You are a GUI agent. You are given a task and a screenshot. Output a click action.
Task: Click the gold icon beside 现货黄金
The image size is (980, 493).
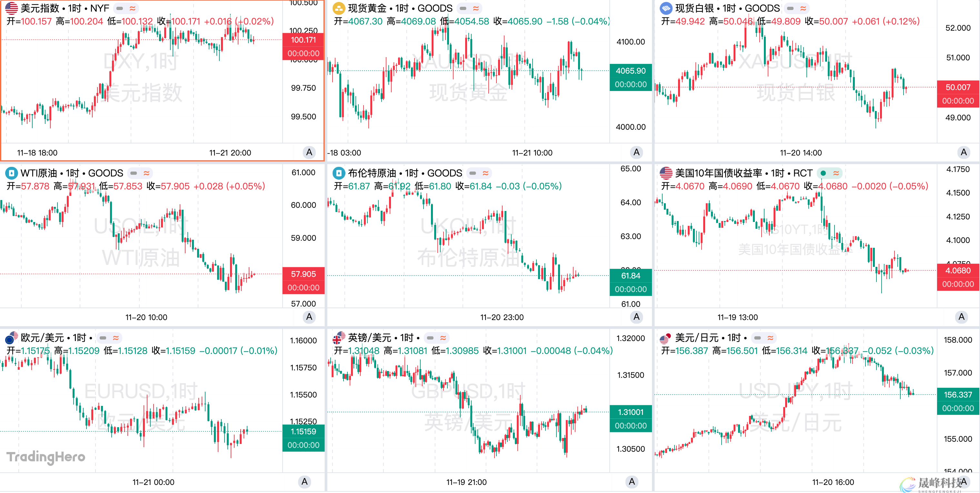(339, 8)
